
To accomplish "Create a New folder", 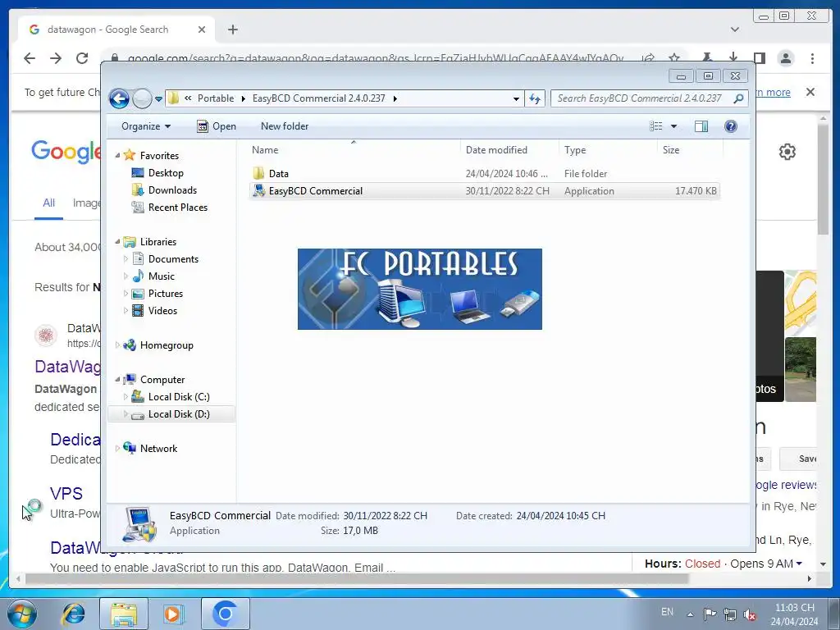I will click(285, 126).
